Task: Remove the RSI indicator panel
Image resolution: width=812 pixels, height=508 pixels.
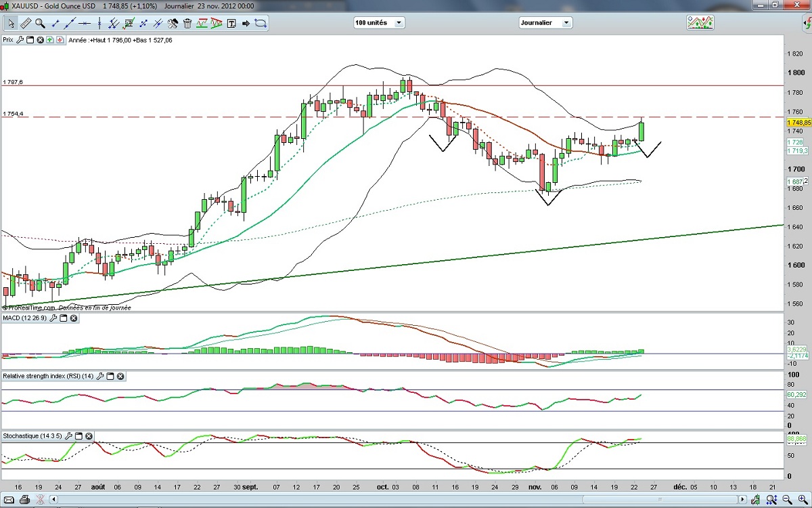Action: tap(120, 376)
